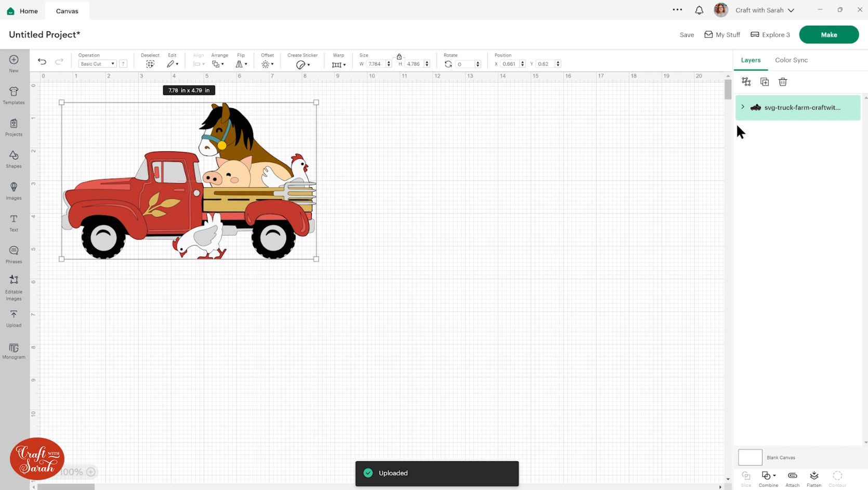The image size is (868, 490).
Task: Toggle the size aspect ratio lock
Action: coord(399,56)
